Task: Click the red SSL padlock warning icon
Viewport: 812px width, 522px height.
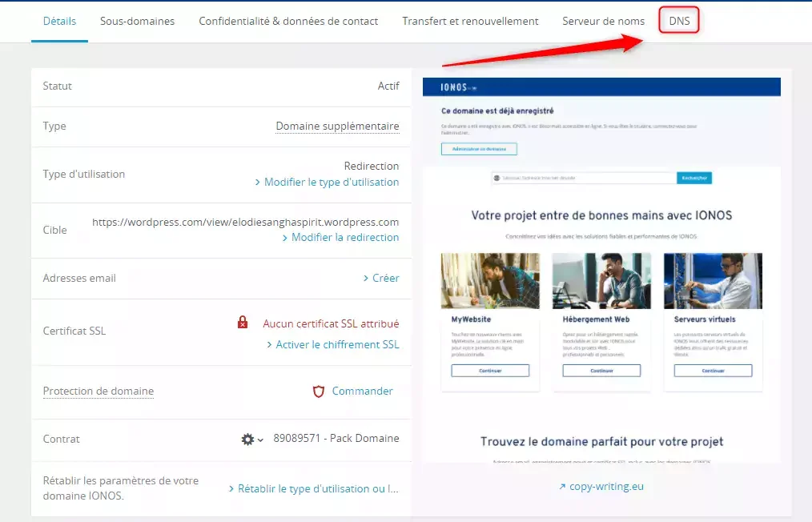Action: tap(243, 323)
